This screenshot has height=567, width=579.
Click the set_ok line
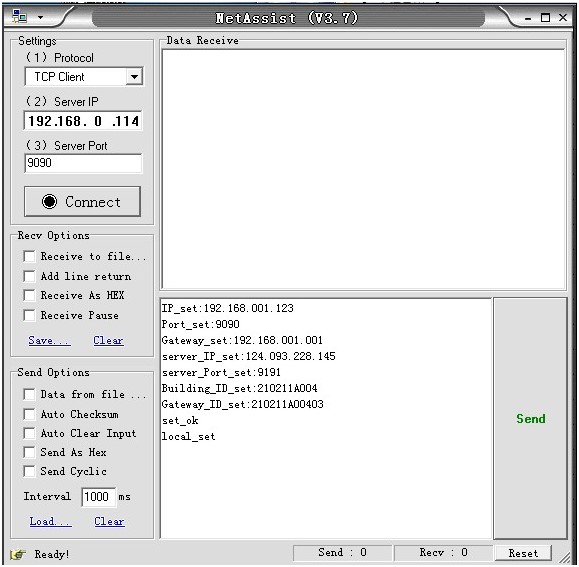click(x=180, y=420)
